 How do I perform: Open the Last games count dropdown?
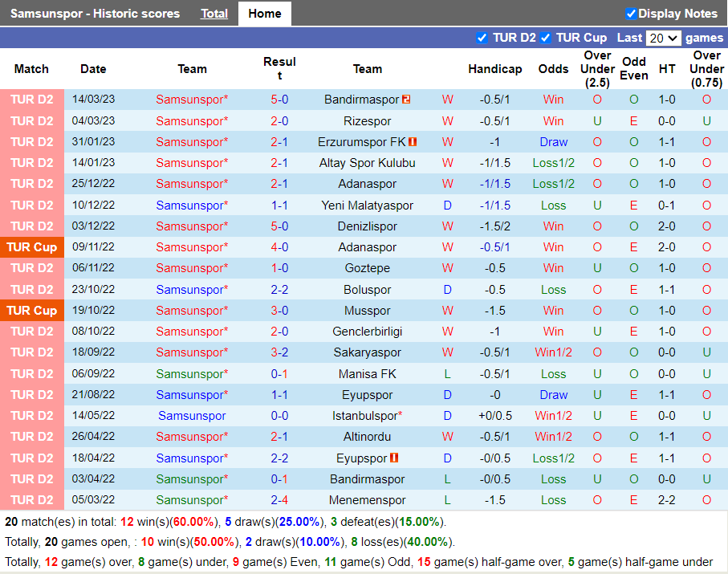[x=663, y=38]
